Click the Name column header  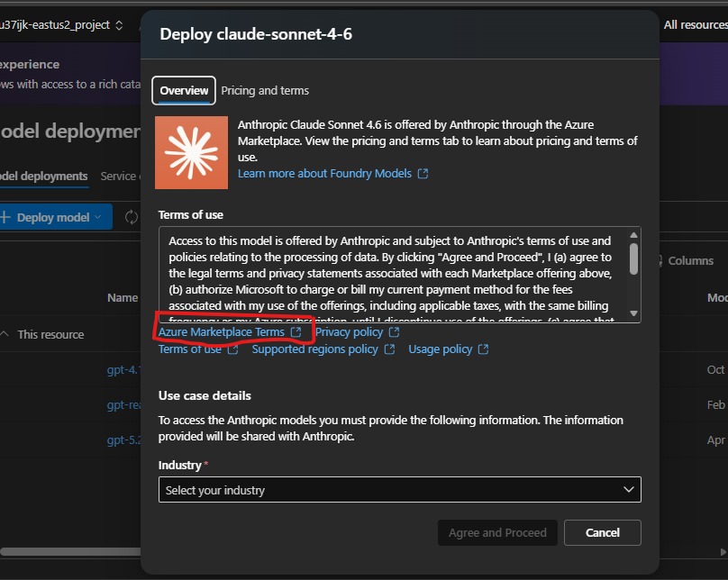pyautogui.click(x=123, y=297)
